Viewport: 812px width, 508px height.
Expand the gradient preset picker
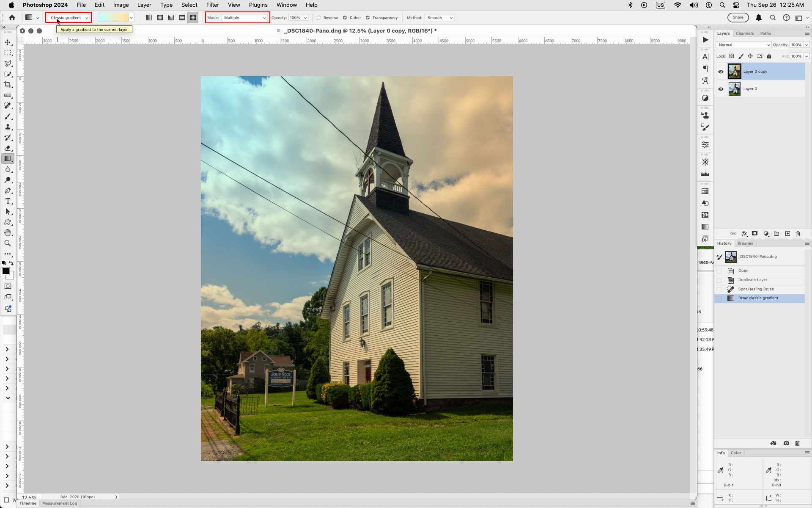pos(131,18)
